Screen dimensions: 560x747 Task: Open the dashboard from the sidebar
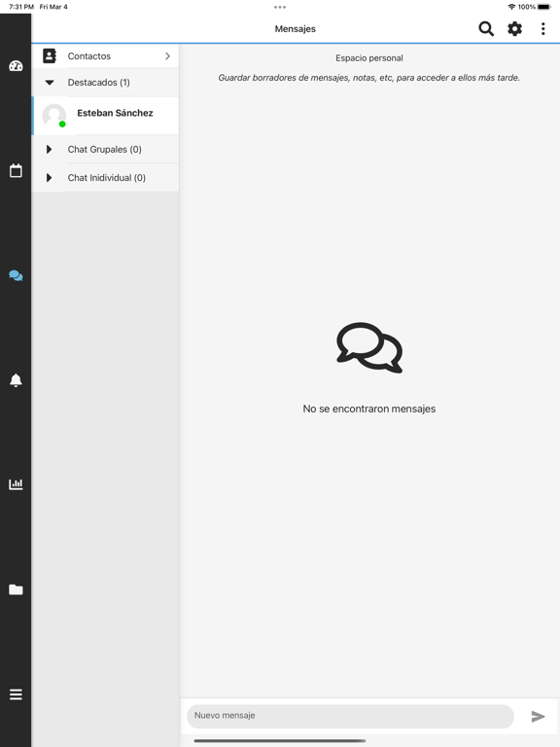point(16,66)
